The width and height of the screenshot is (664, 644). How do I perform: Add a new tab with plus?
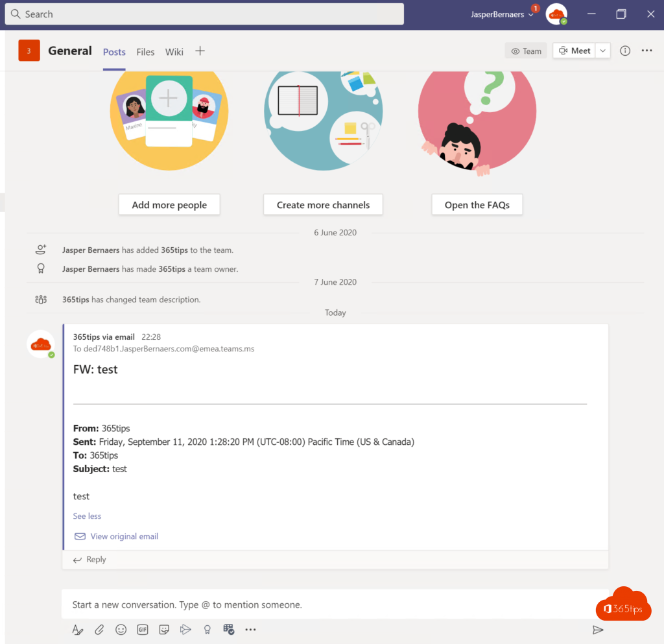(x=200, y=51)
